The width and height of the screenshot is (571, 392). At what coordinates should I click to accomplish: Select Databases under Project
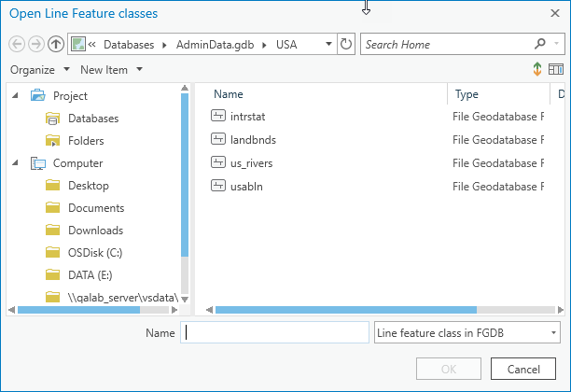(x=92, y=119)
